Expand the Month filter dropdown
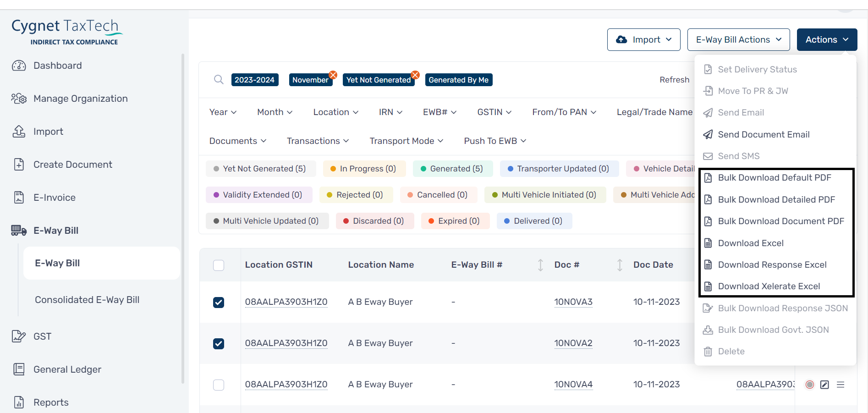This screenshot has height=413, width=868. tap(275, 112)
